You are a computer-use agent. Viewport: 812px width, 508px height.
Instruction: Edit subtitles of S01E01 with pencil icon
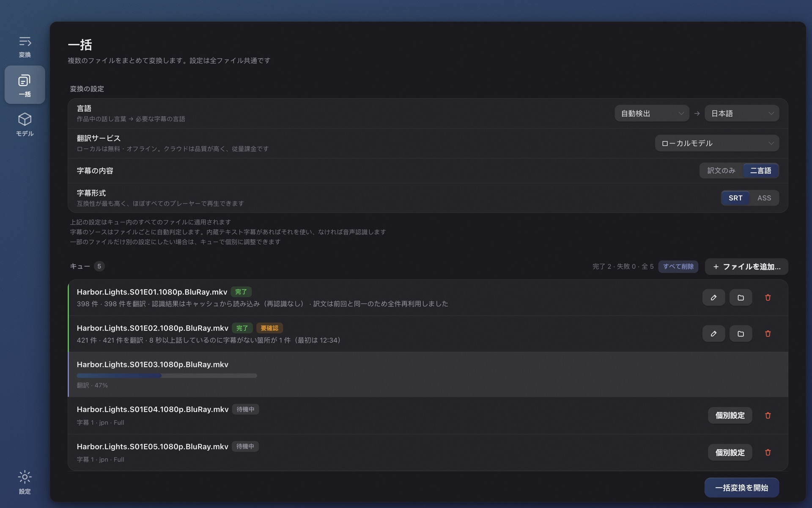coord(713,298)
